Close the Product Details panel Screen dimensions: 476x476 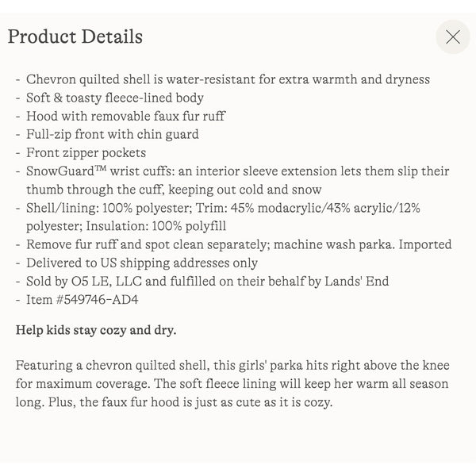point(453,36)
